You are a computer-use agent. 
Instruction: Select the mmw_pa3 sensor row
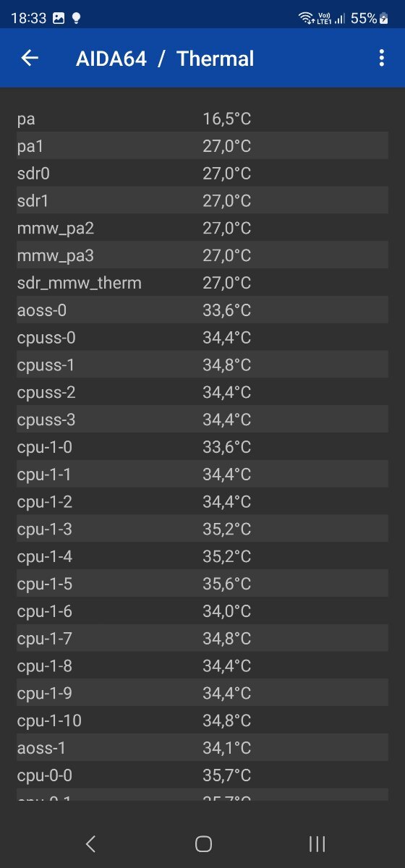[202, 255]
